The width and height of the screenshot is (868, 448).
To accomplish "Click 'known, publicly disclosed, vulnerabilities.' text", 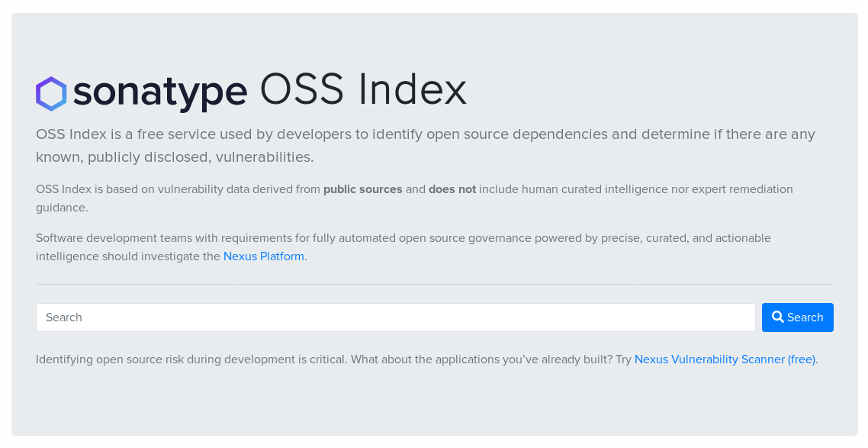I will coord(175,157).
